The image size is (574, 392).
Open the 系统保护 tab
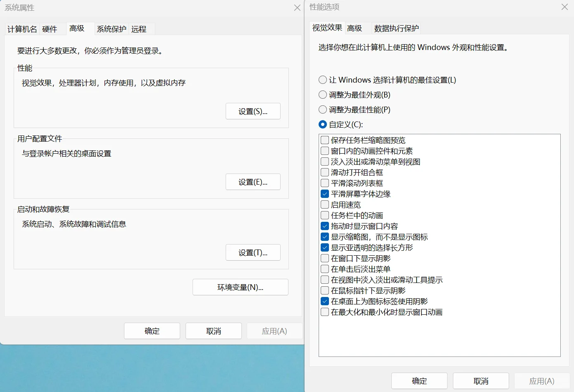111,29
